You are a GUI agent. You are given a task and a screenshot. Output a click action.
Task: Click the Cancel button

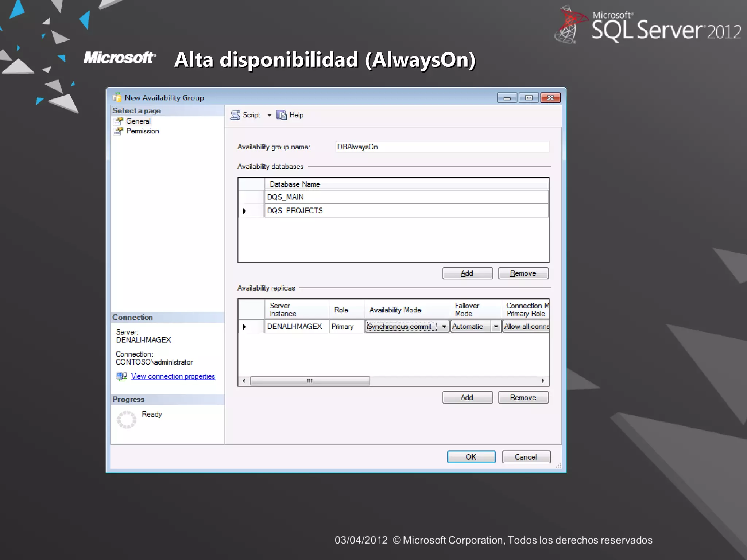pyautogui.click(x=526, y=457)
